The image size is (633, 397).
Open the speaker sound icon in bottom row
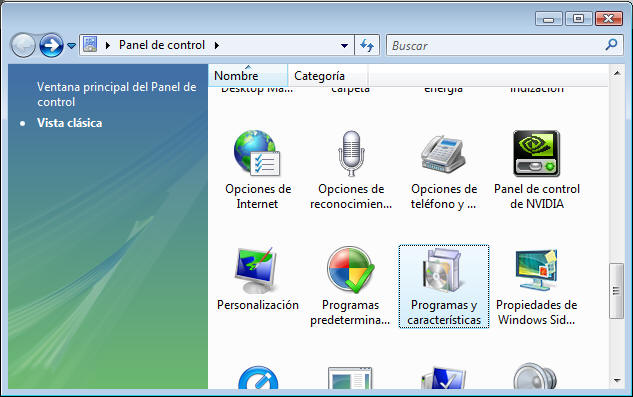[535, 376]
